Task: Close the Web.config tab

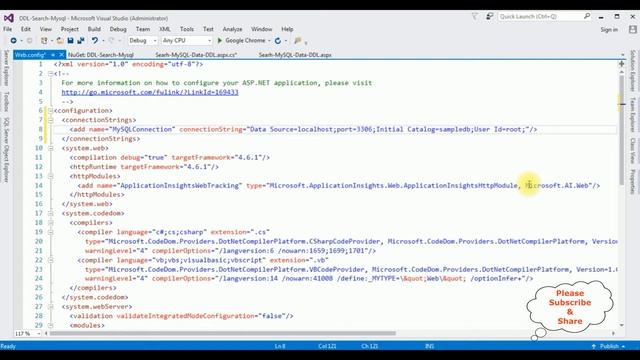Action: coord(61,55)
